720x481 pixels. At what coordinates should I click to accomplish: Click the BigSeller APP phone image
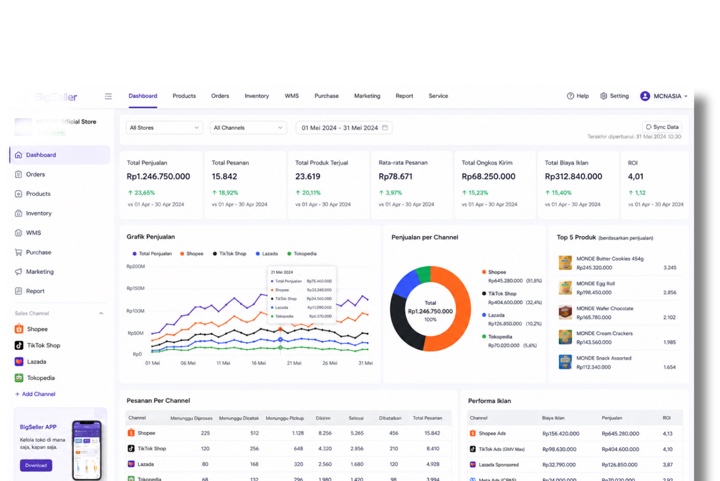[87, 450]
